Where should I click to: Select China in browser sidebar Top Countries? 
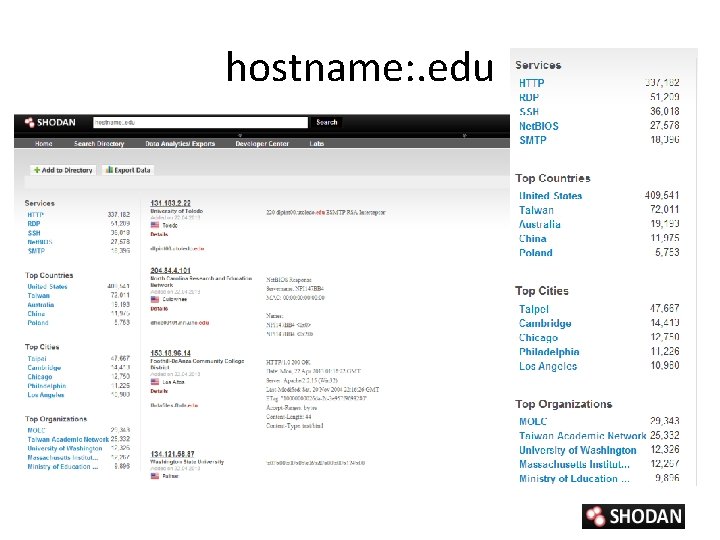[36, 314]
